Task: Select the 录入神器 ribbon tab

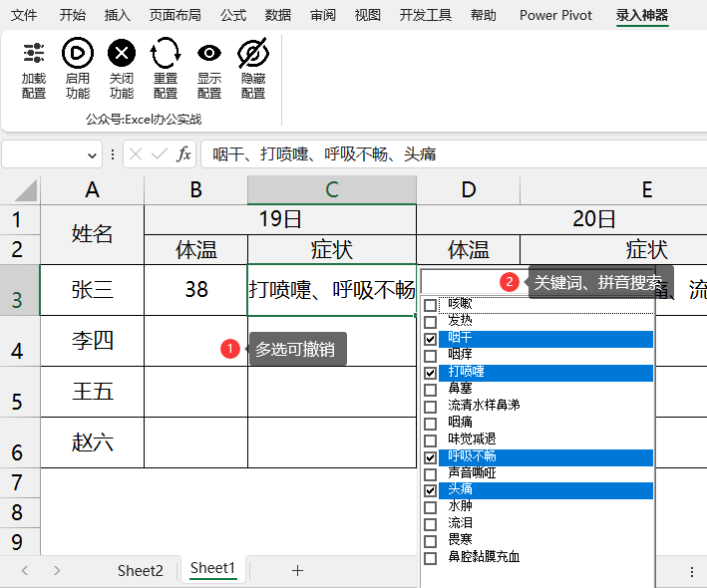Action: coord(642,15)
